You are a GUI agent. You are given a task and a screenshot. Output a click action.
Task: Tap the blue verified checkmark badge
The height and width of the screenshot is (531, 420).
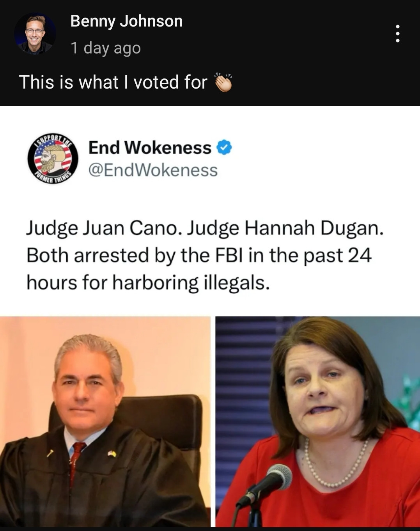click(224, 147)
